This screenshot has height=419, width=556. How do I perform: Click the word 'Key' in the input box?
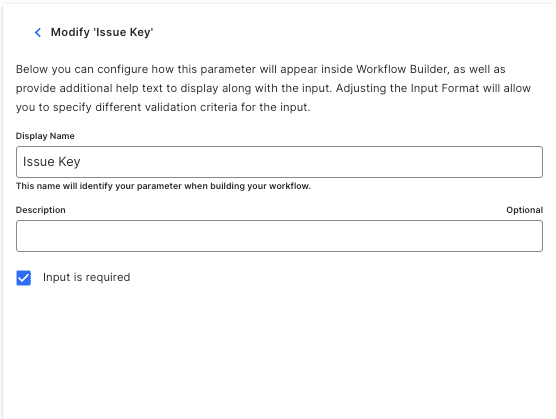[x=70, y=162]
